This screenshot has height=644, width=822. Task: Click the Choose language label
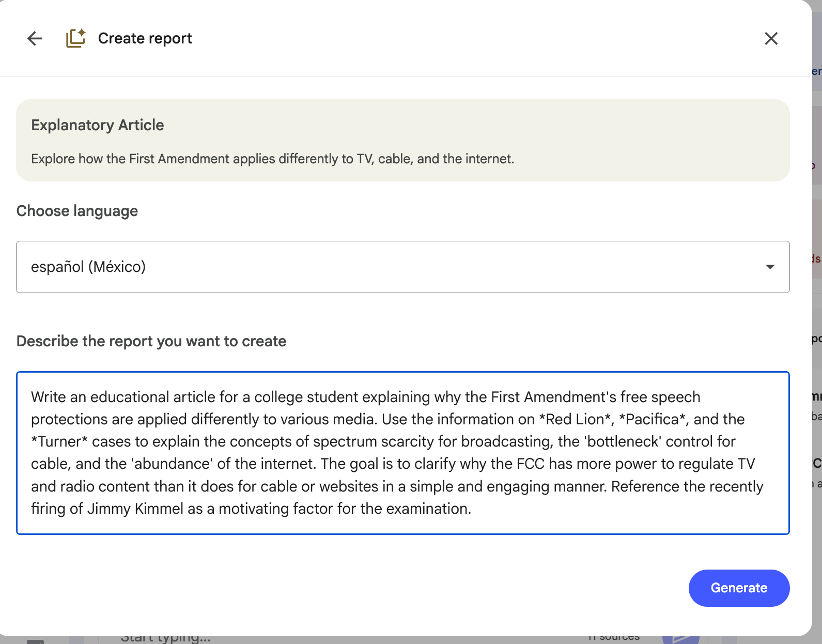(77, 211)
